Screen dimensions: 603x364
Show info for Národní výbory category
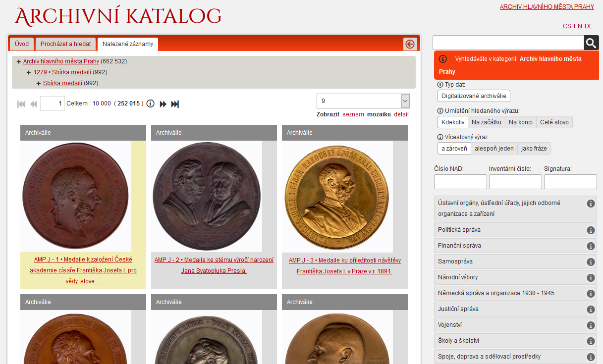(591, 278)
